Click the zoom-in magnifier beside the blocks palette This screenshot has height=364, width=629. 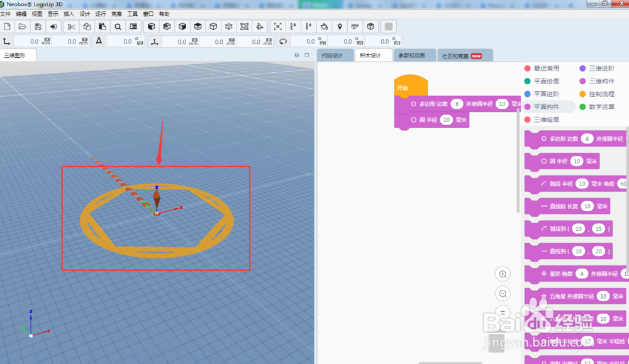(x=503, y=274)
